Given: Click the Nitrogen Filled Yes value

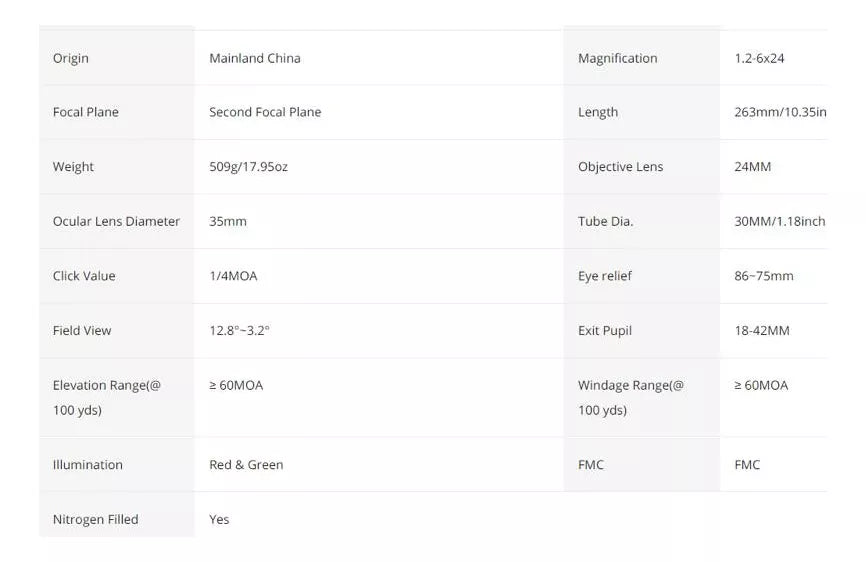Looking at the screenshot, I should pos(219,519).
